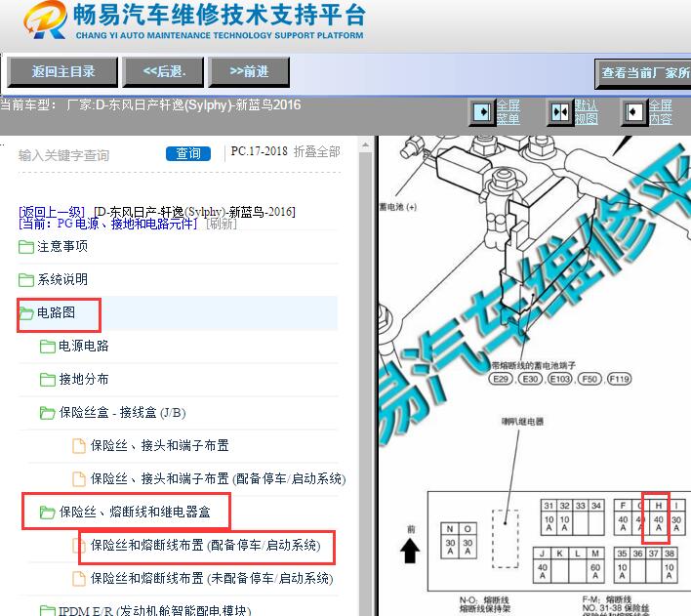The height and width of the screenshot is (616, 691).
Task: Click the folder icon beside 注意事项
Action: [x=26, y=247]
